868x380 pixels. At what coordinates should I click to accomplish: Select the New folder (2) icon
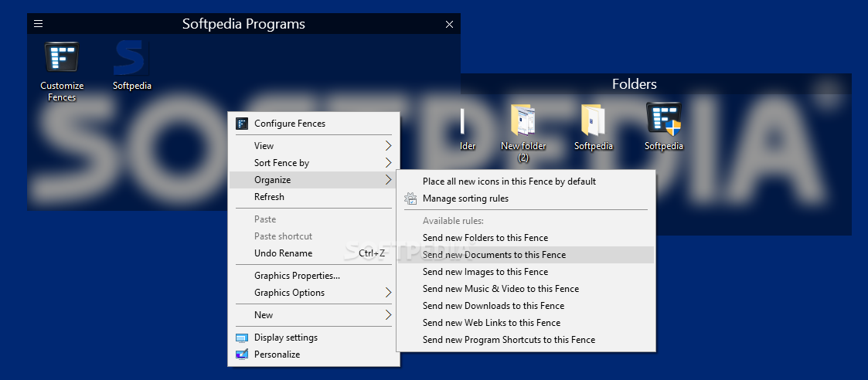(523, 133)
